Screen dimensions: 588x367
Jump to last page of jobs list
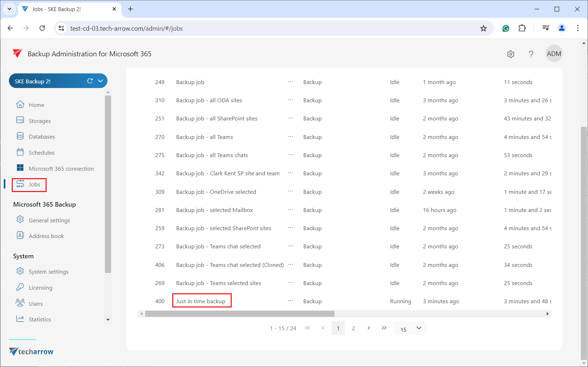click(x=384, y=328)
